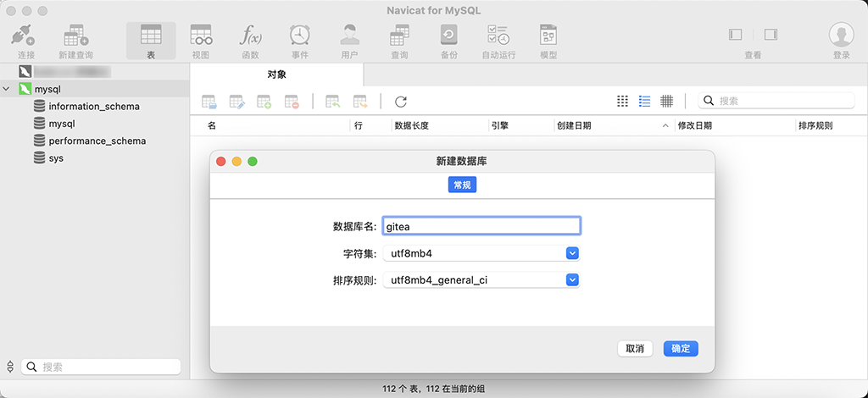The height and width of the screenshot is (398, 868).
Task: Switch to icon grid view
Action: click(x=622, y=101)
